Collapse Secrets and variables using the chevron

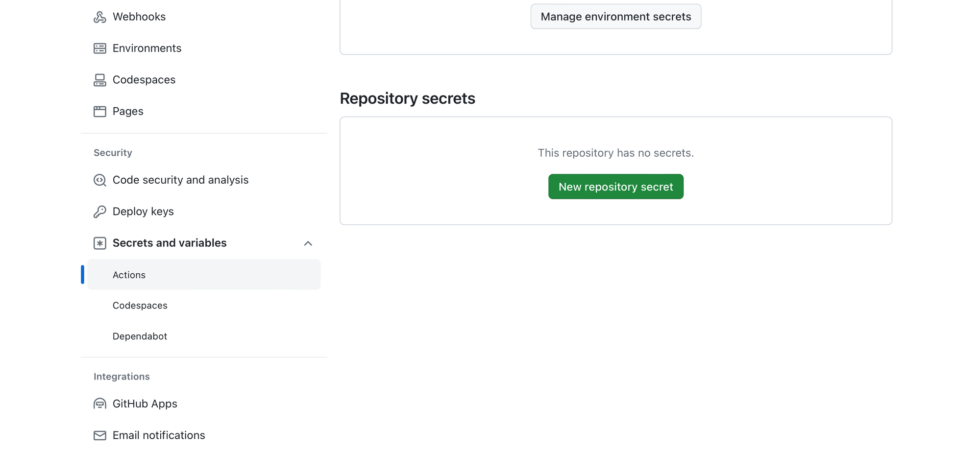[308, 243]
